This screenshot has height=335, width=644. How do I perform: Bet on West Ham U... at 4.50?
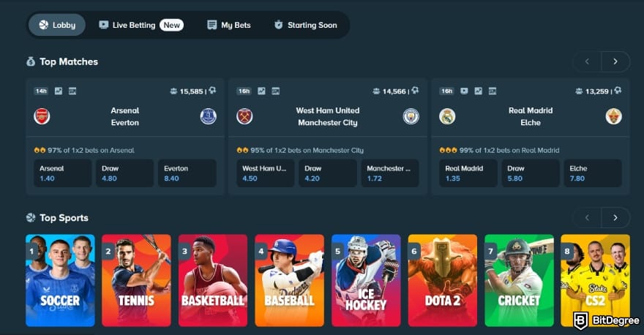266,173
